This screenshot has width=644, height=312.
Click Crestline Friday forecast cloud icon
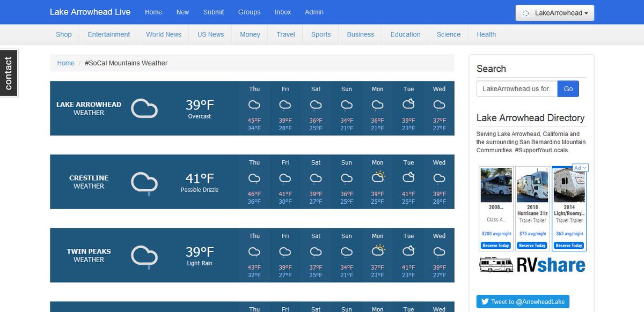click(285, 178)
